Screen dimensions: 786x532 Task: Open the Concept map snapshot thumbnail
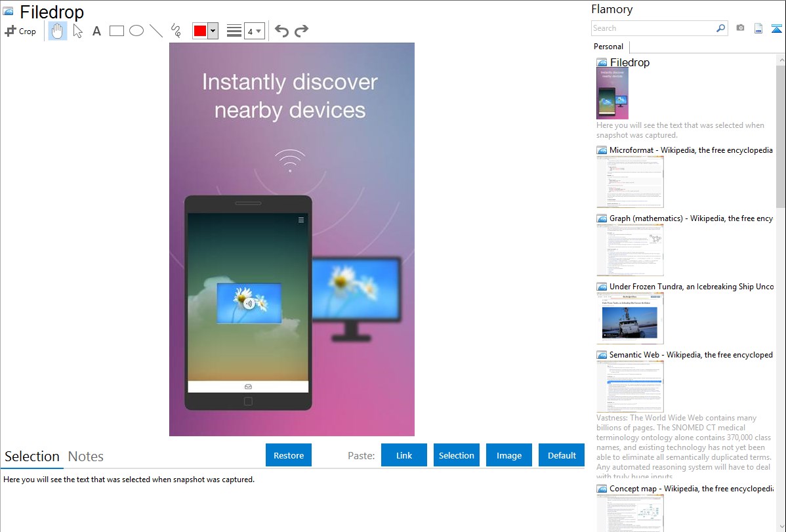[630, 513]
